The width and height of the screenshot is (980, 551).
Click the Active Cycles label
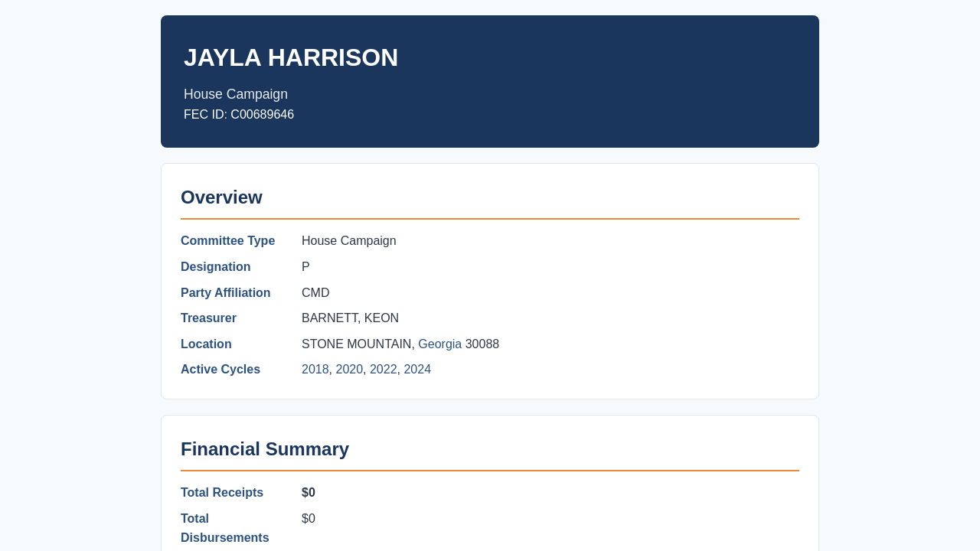tap(220, 370)
